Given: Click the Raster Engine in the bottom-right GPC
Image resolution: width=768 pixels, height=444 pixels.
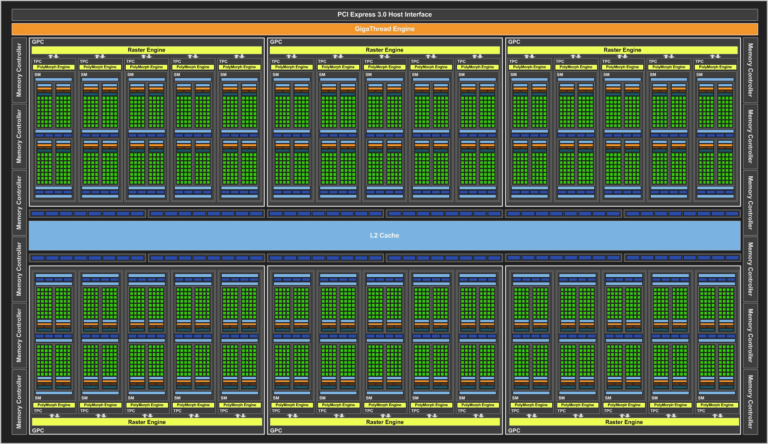Looking at the screenshot, I should click(x=623, y=423).
